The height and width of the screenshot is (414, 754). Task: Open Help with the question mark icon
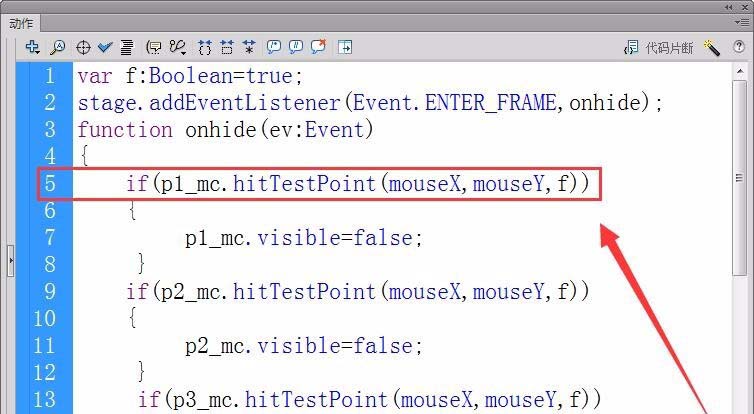point(739,47)
